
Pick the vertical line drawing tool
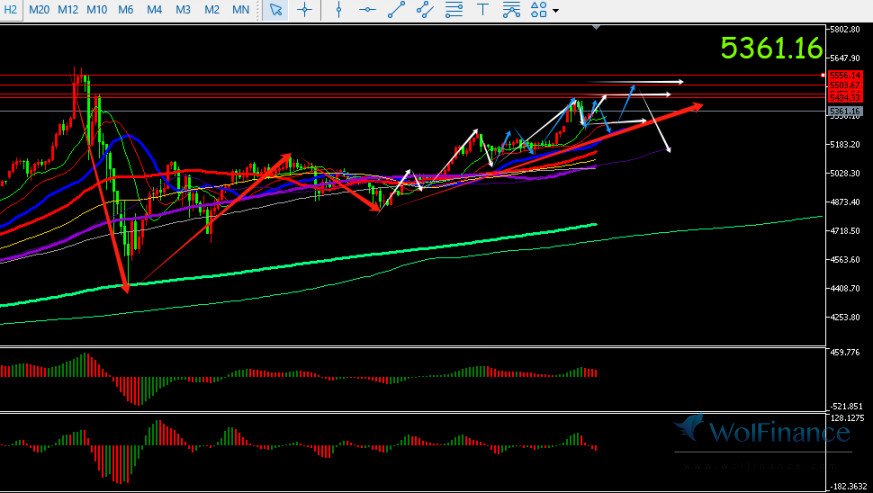click(339, 10)
